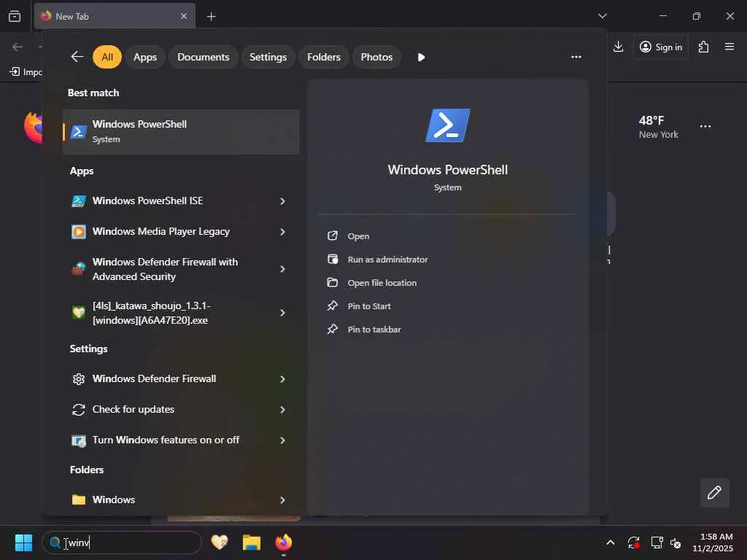The height and width of the screenshot is (560, 747).
Task: Switch to the Photos filter tab
Action: pyautogui.click(x=377, y=57)
